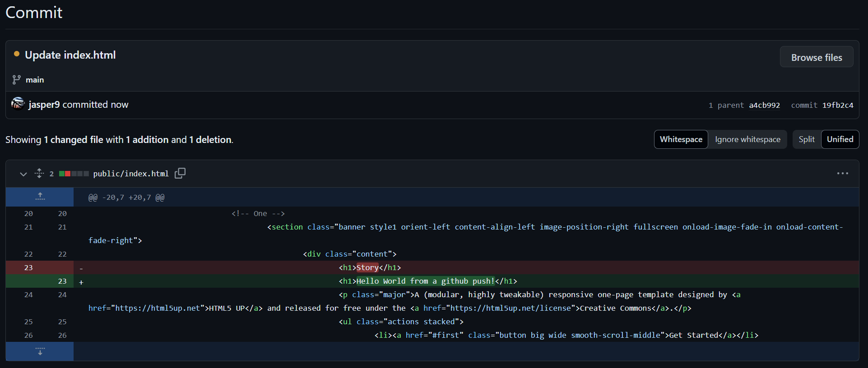Viewport: 868px width, 368px height.
Task: Open jasper9's profile link
Action: tap(44, 105)
